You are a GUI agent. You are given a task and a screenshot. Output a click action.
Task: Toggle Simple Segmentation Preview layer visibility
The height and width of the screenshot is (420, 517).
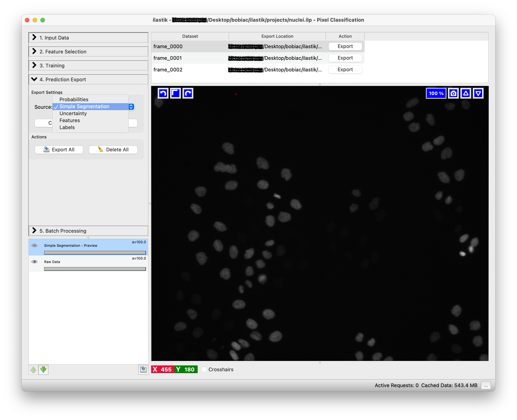point(34,245)
